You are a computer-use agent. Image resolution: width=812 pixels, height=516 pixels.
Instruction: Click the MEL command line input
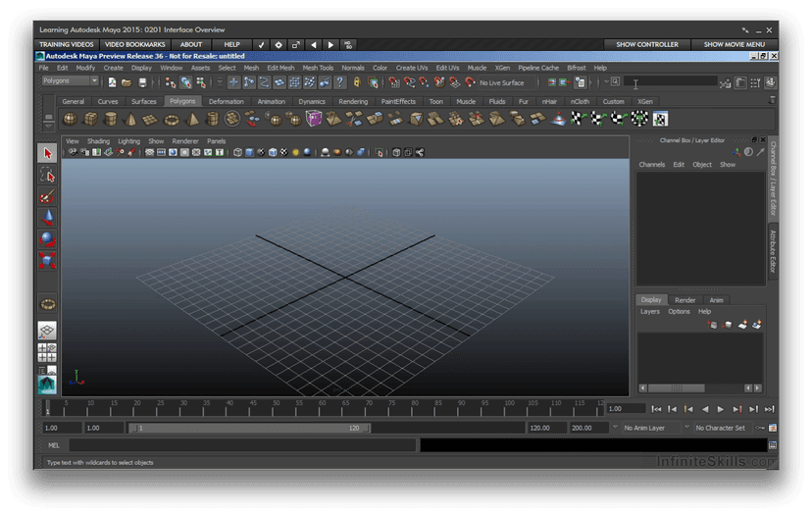(x=242, y=445)
